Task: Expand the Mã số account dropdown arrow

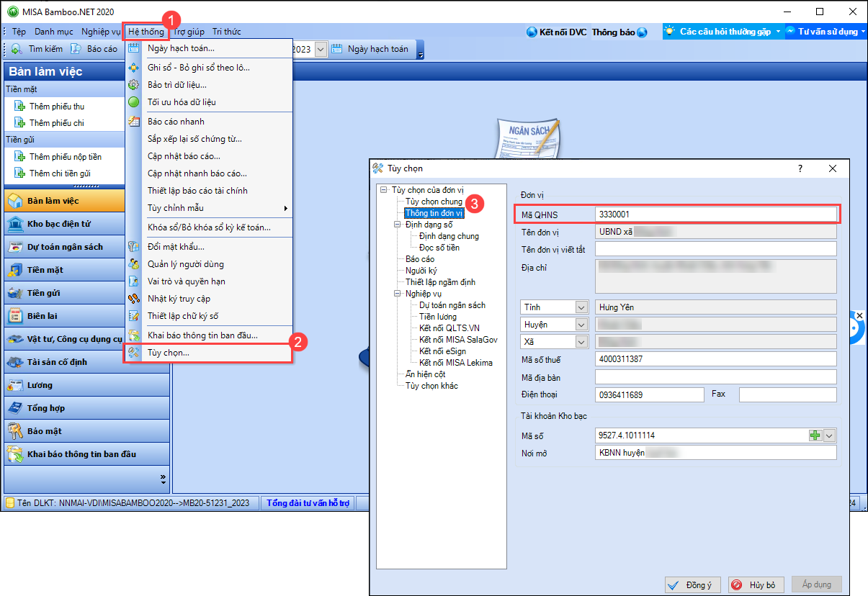Action: [x=829, y=435]
